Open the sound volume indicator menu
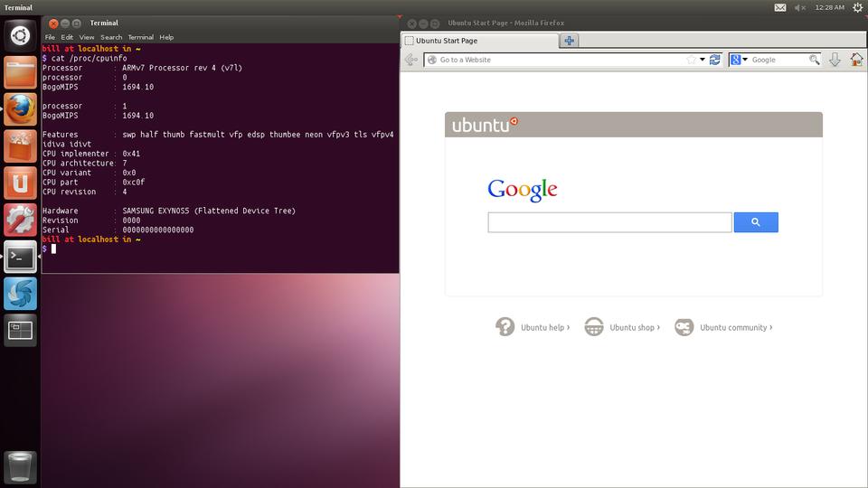 (800, 7)
